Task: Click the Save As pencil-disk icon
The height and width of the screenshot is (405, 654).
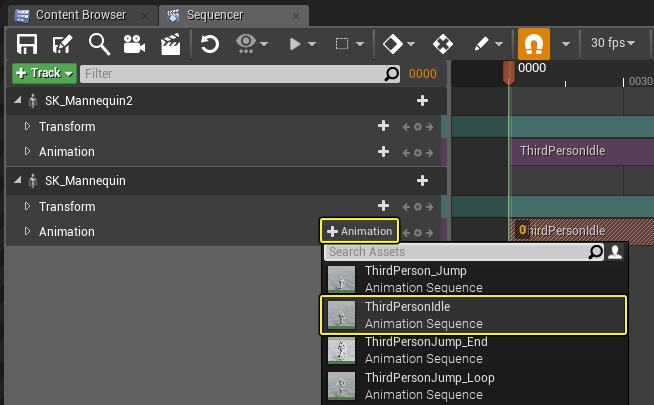Action: pyautogui.click(x=63, y=44)
